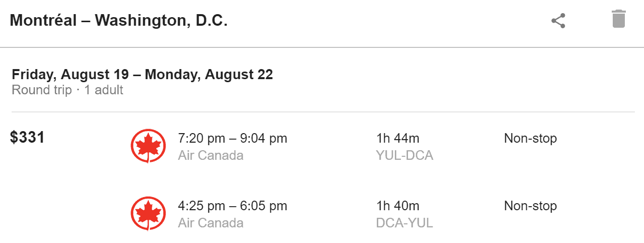644x243 pixels.
Task: Click Air Canada airline name under 7:20 pm flight
Action: [210, 155]
